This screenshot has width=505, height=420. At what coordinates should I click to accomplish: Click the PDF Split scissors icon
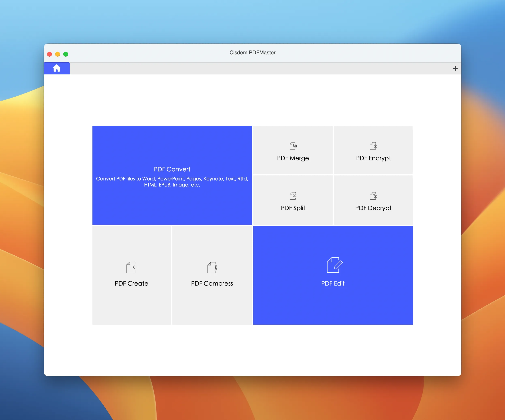coord(293,196)
